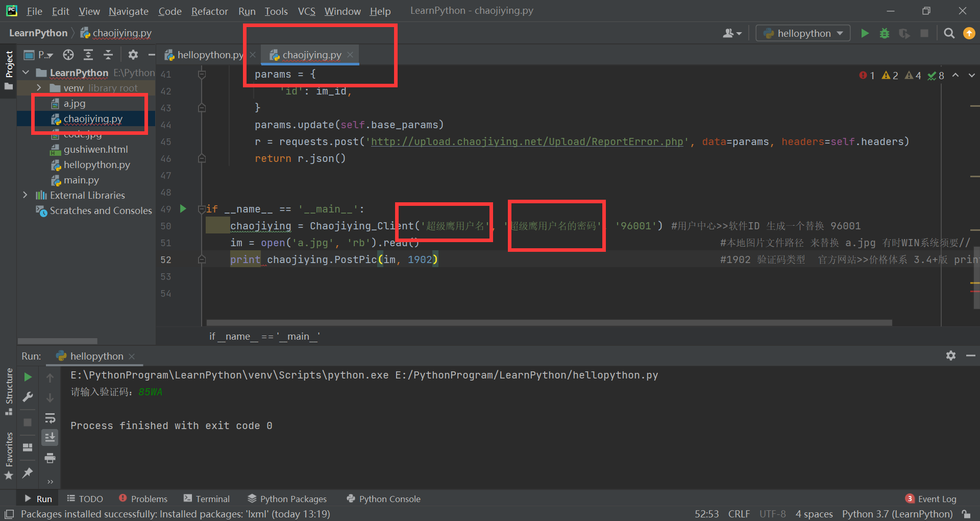Change indent setting 4 spaces
Screen dimensions: 980x521
pyautogui.click(x=814, y=514)
